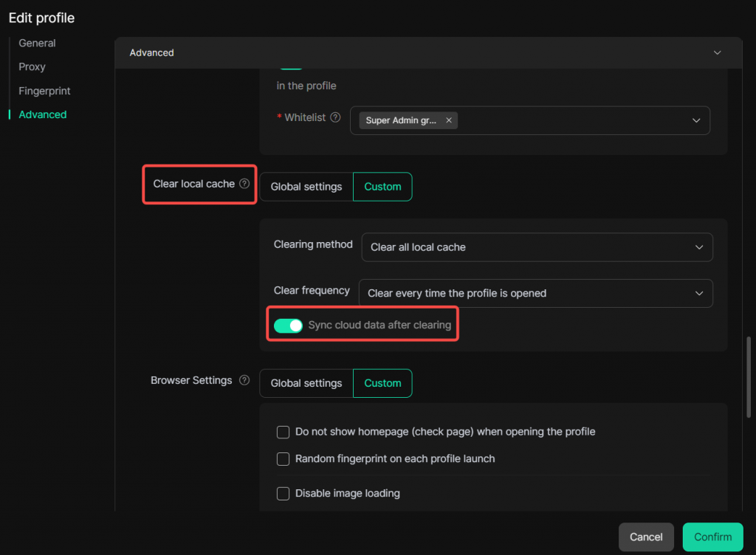Select Global settings for Clear local cache
The width and height of the screenshot is (756, 555).
pyautogui.click(x=306, y=187)
